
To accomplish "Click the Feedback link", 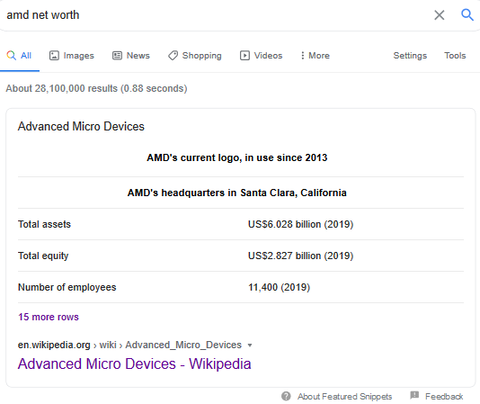I will pyautogui.click(x=444, y=397).
